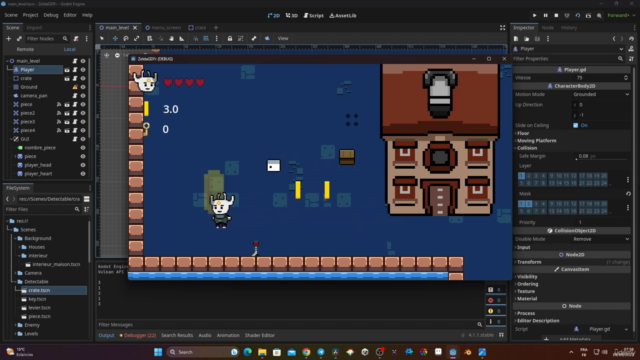This screenshot has width=640, height=360.
Task: Toggle Slide on Ceiling checkbox
Action: (x=576, y=125)
